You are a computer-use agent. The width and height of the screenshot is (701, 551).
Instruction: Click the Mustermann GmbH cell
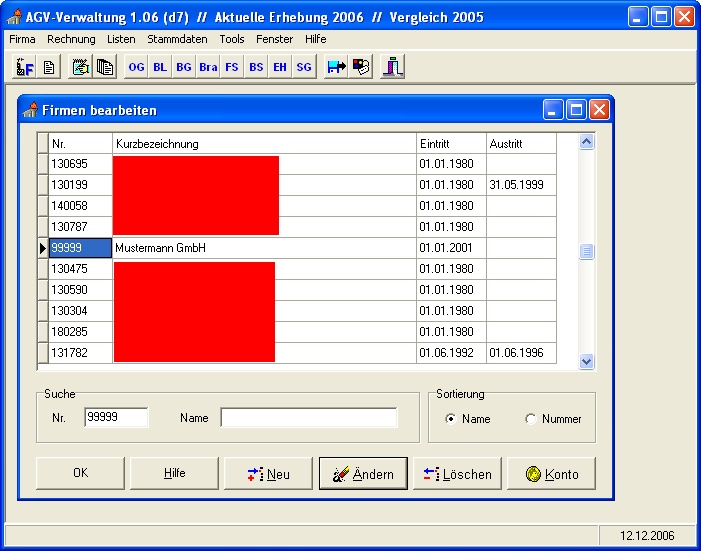[264, 248]
